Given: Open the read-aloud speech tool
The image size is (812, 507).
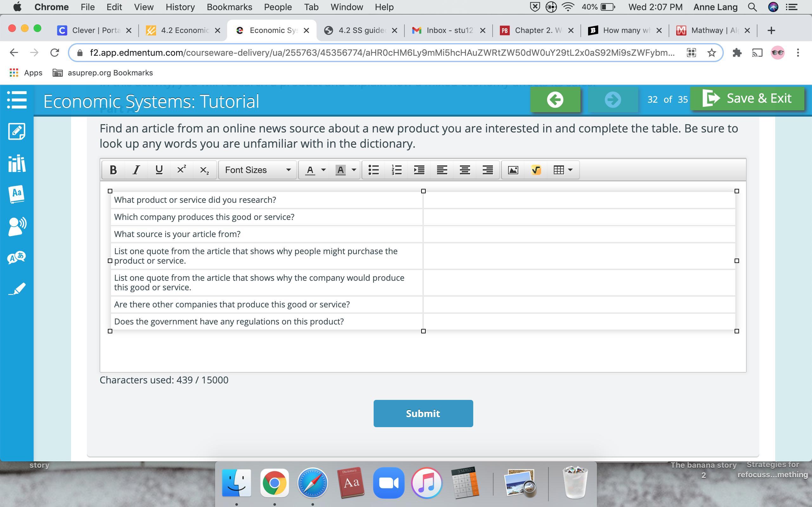Looking at the screenshot, I should 17,226.
